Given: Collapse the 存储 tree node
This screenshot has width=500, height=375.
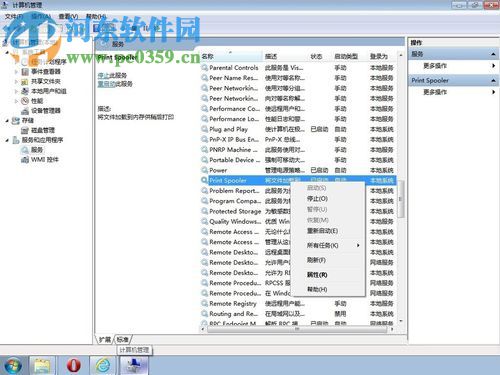Looking at the screenshot, I should tap(7, 121).
